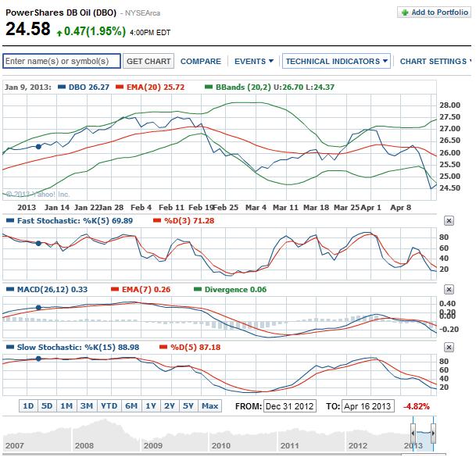The width and height of the screenshot is (476, 457).
Task: Click the -4.82% period change value
Action: (x=416, y=406)
